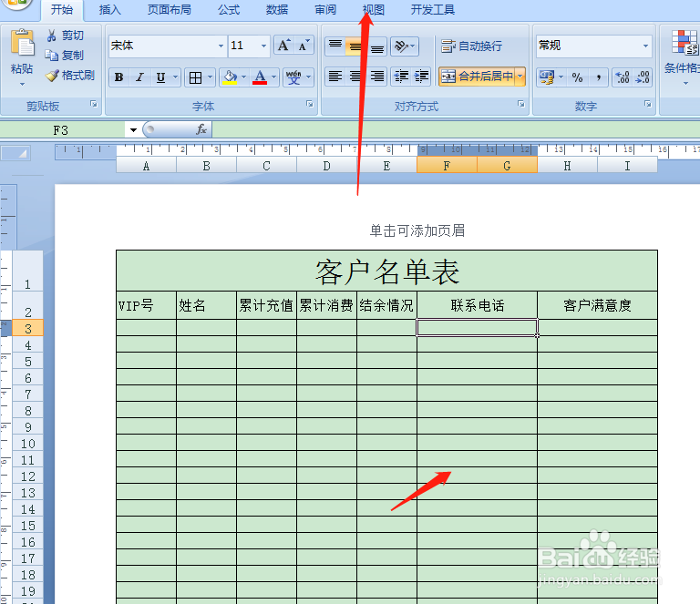Open font dialog launcher in 字体 group
This screenshot has width=700, height=604.
click(309, 104)
